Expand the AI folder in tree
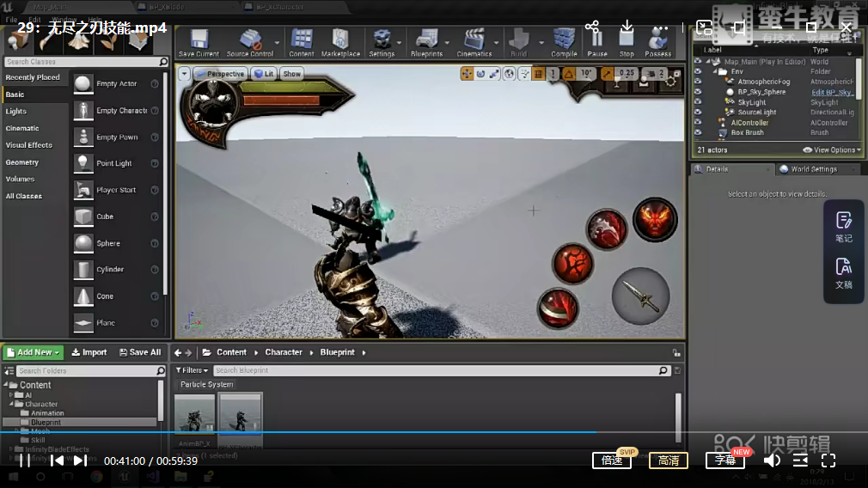The width and height of the screenshot is (868, 488). (11, 395)
